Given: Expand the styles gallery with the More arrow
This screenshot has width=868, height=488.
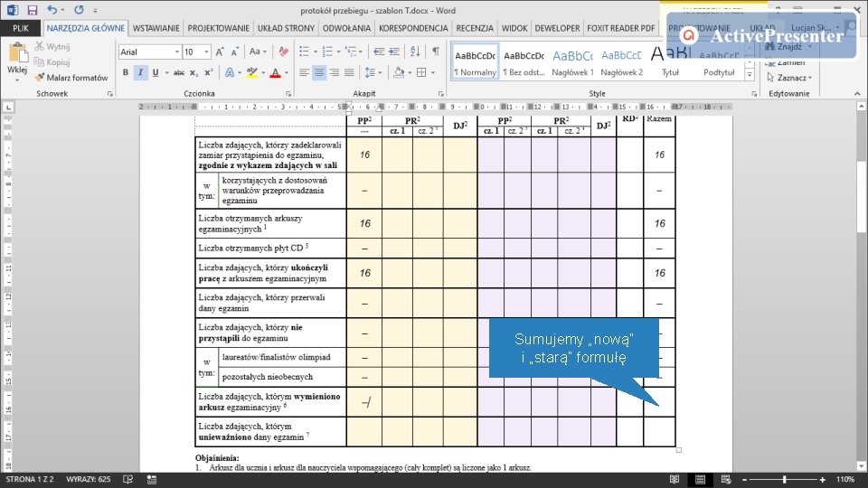Looking at the screenshot, I should point(750,75).
